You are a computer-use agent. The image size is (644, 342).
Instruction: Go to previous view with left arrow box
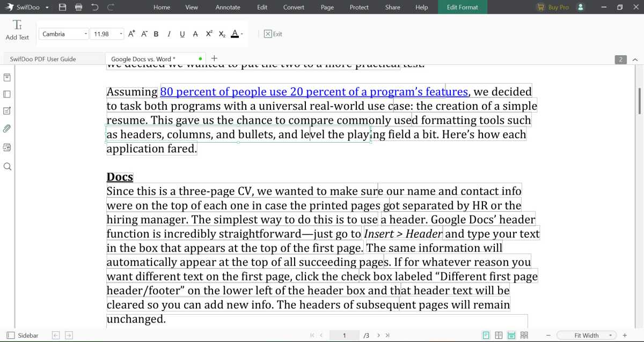pos(56,335)
